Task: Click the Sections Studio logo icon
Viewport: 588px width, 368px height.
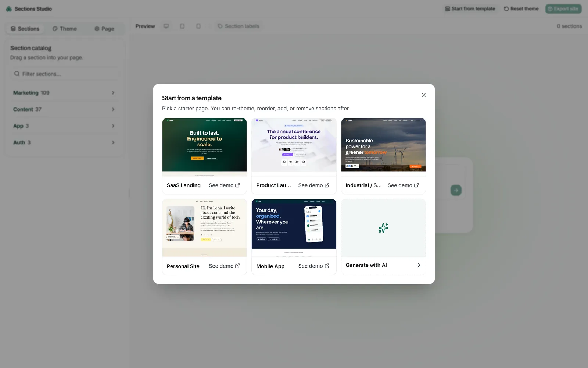Action: (9, 8)
